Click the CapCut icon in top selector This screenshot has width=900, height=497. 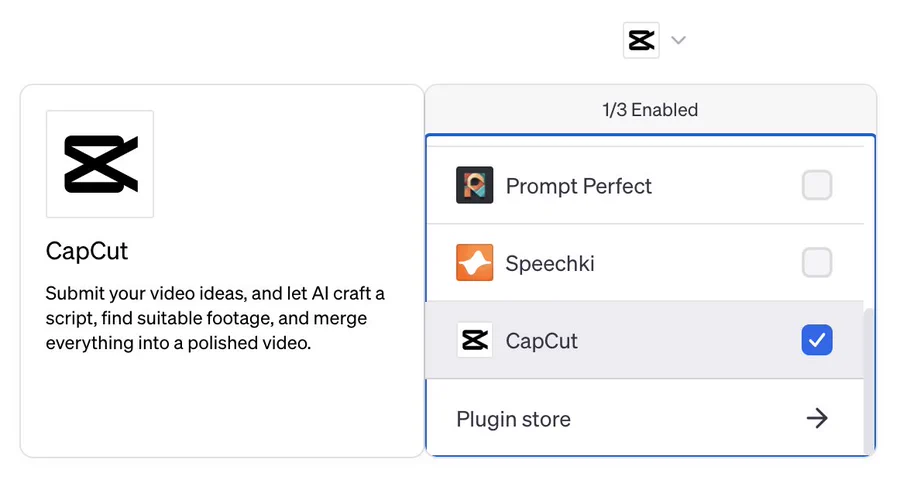coord(641,40)
